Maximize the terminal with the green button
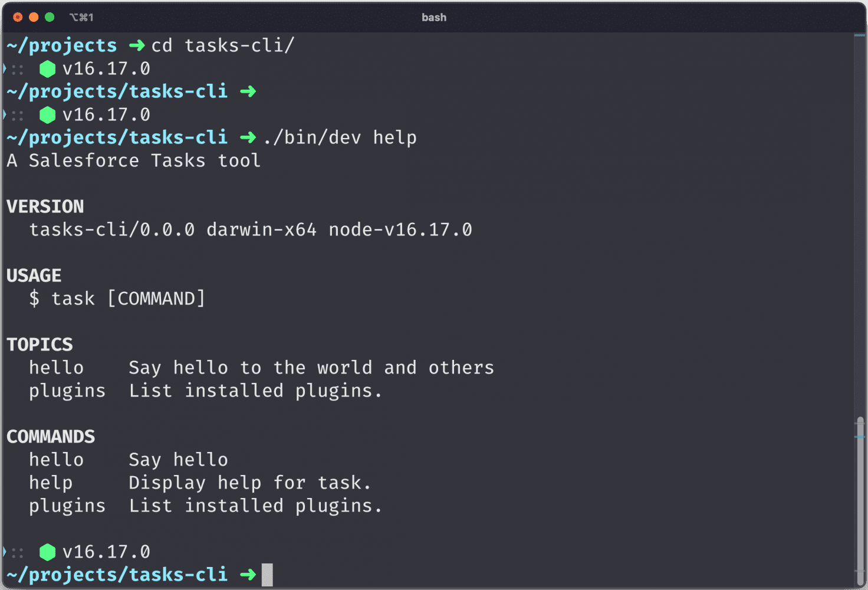This screenshot has width=868, height=590. (50, 17)
